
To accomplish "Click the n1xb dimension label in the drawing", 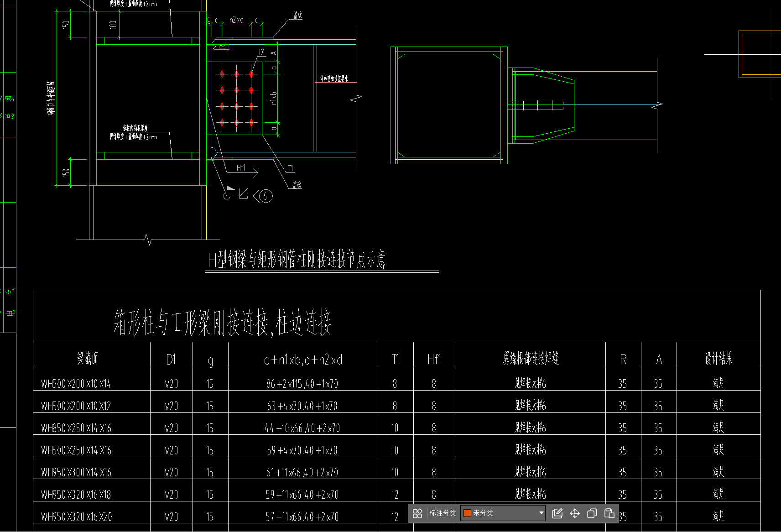I will [274, 98].
